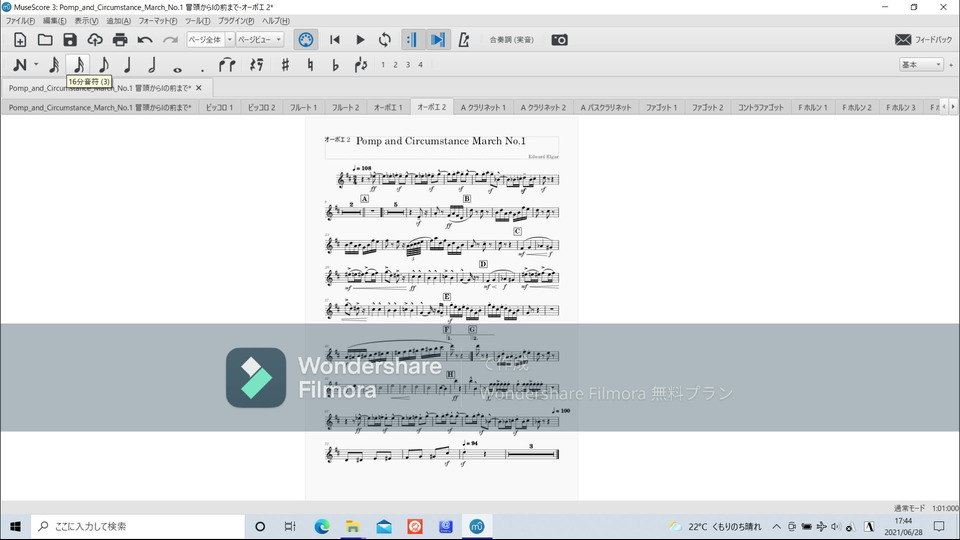Open a score file from folder
The image size is (960, 540).
45,40
